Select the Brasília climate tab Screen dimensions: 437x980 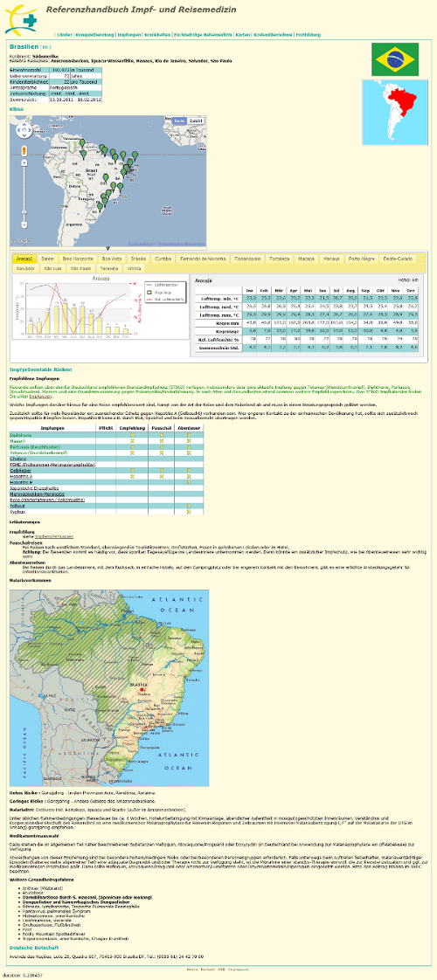coord(139,259)
